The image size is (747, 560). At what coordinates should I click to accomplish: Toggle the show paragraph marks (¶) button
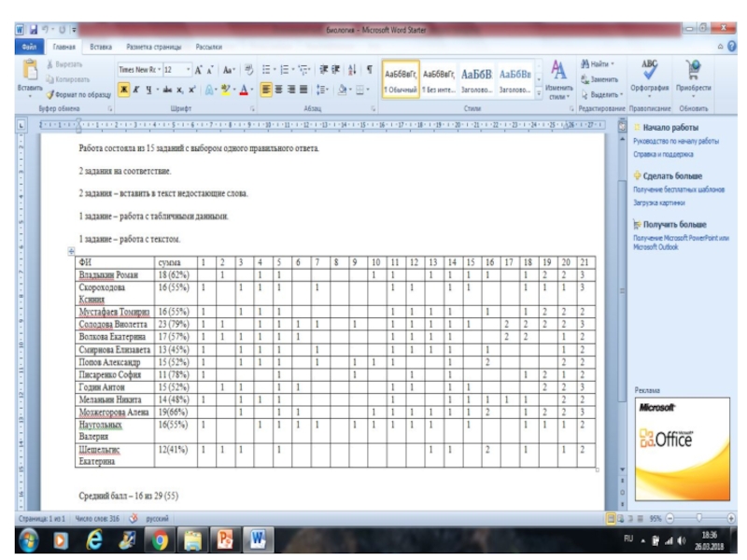370,70
